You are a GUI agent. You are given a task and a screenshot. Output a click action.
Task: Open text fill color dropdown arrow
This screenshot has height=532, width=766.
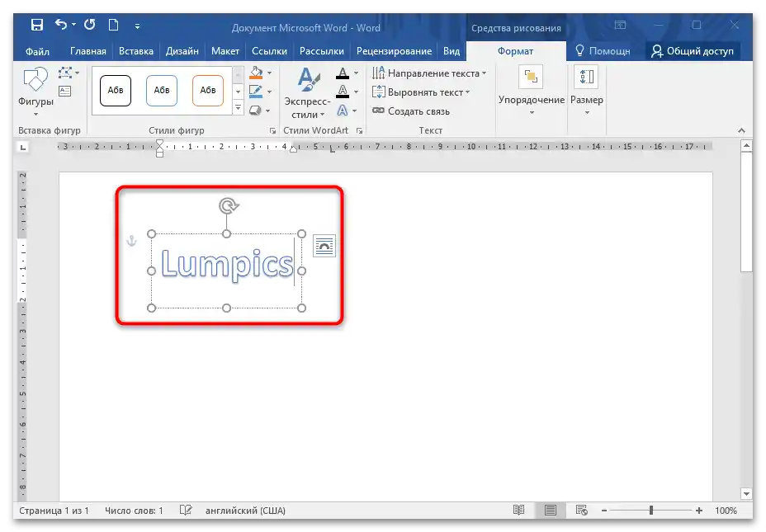(x=356, y=73)
